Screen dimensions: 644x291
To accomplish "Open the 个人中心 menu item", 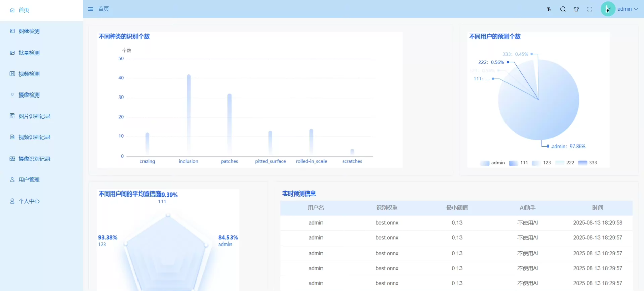I will pos(41,201).
